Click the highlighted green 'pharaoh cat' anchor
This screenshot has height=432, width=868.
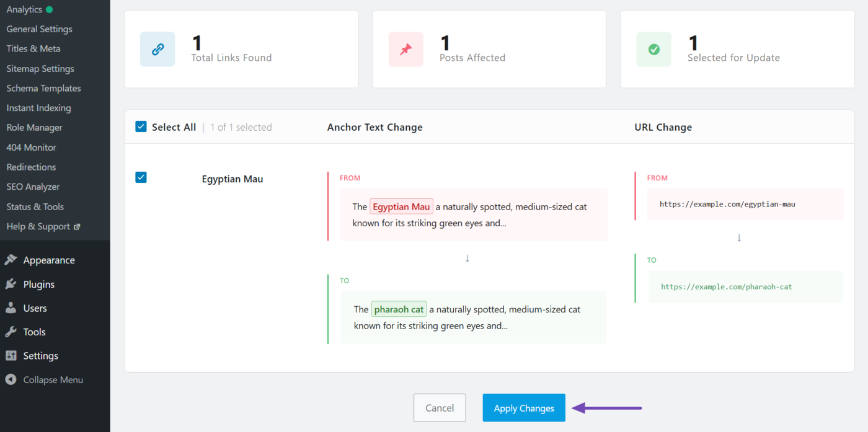[399, 309]
